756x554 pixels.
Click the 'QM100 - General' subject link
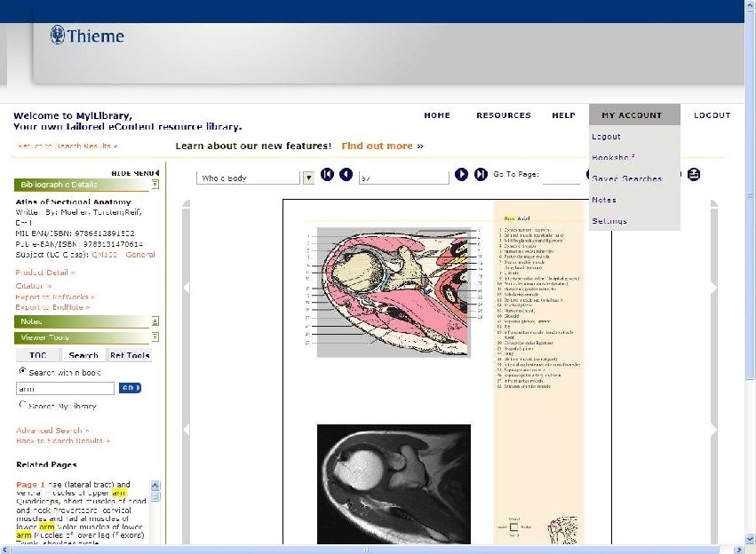123,254
